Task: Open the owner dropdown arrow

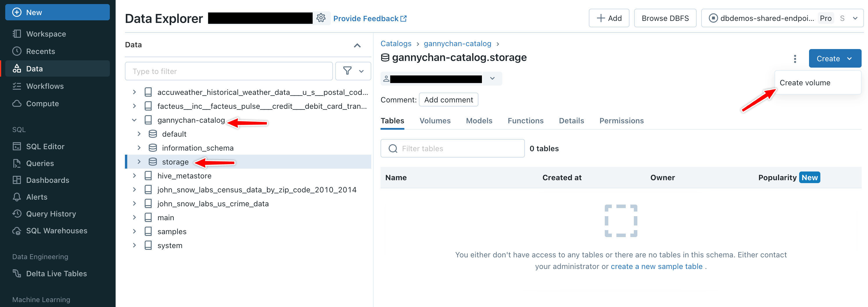Action: (492, 78)
